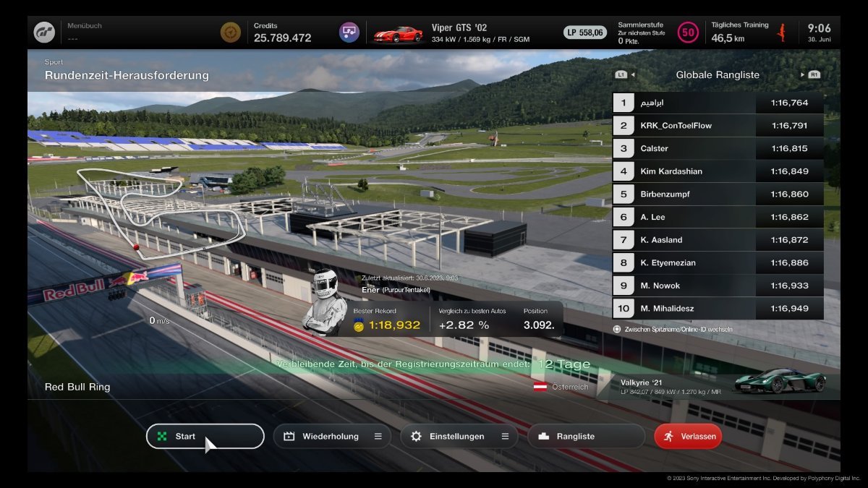
Task: Expand the Einstellungen menu lines
Action: pyautogui.click(x=505, y=437)
